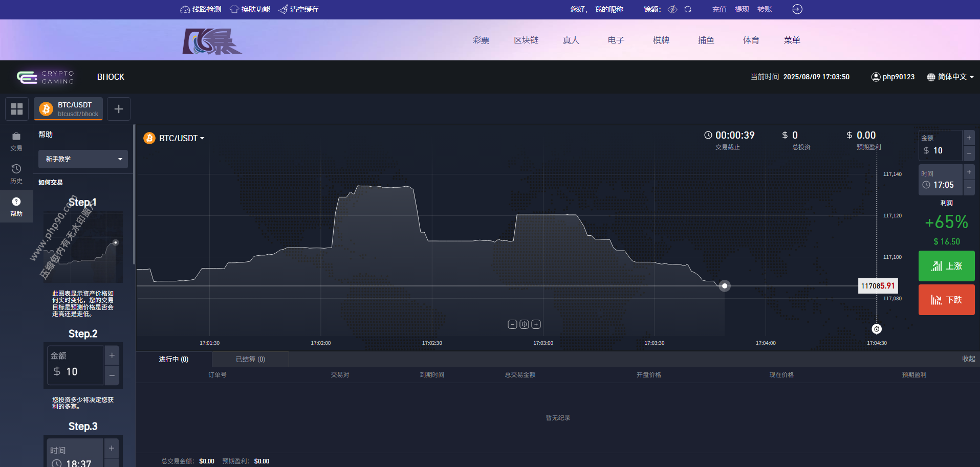Click the logout arrow icon
The width and height of the screenshot is (980, 467).
pyautogui.click(x=797, y=9)
